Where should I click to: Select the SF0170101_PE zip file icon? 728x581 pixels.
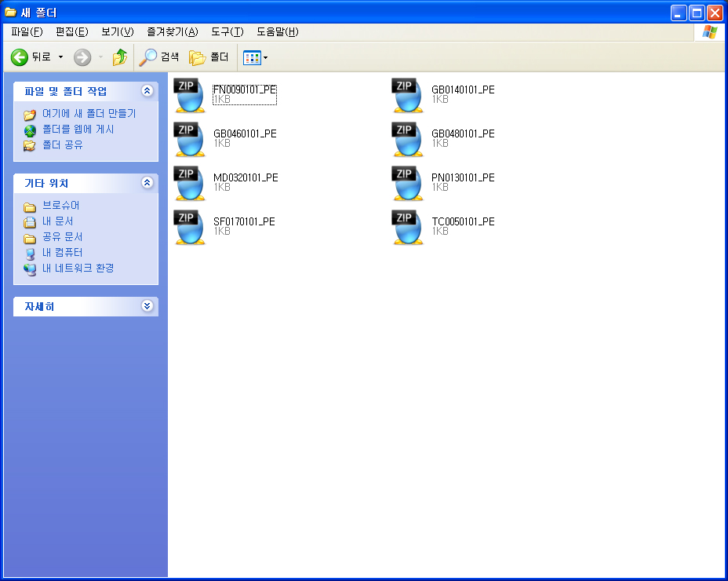pyautogui.click(x=189, y=227)
